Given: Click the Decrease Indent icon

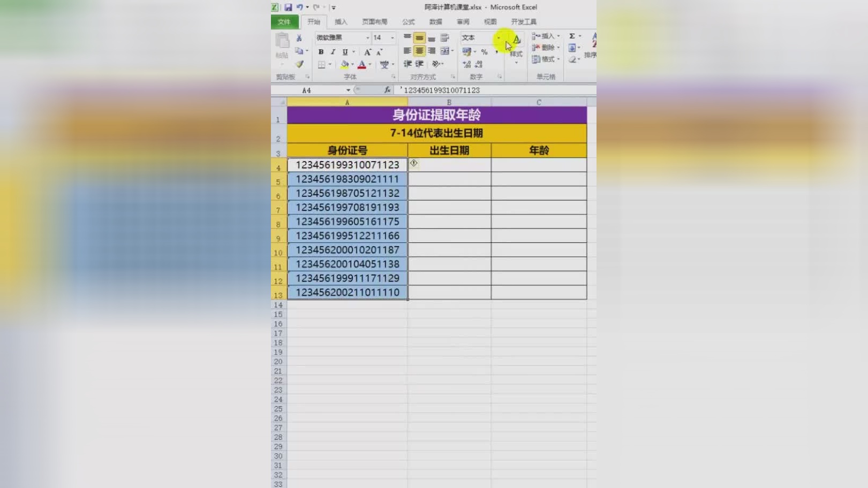Looking at the screenshot, I should 407,64.
